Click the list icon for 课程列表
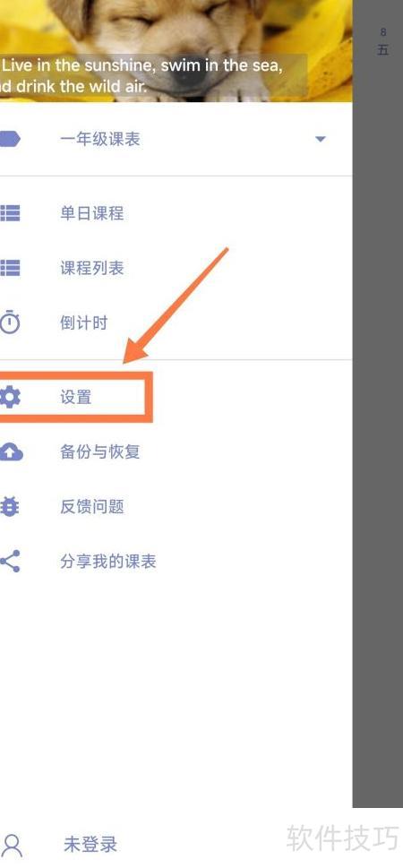 tap(10, 268)
